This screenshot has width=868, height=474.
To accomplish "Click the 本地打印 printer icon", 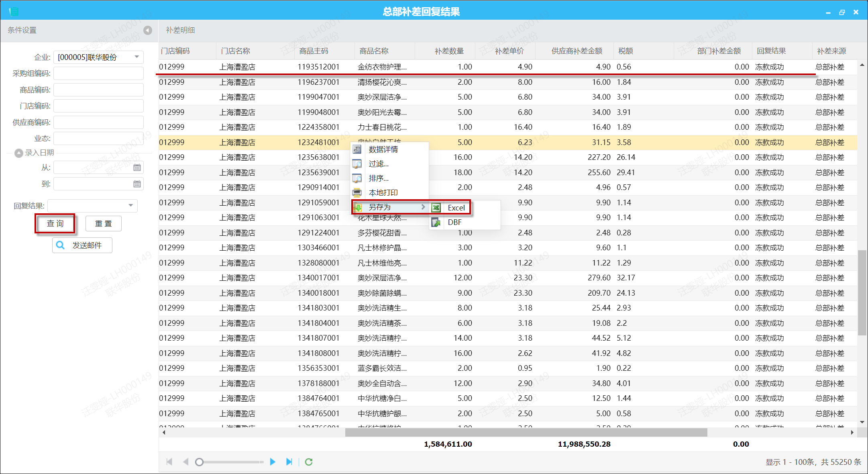I will [x=357, y=193].
